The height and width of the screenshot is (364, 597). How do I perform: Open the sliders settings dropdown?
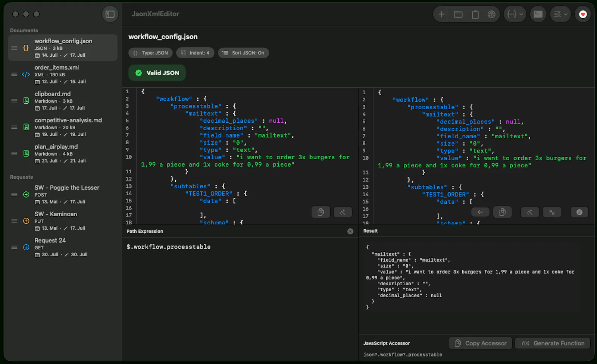click(560, 14)
